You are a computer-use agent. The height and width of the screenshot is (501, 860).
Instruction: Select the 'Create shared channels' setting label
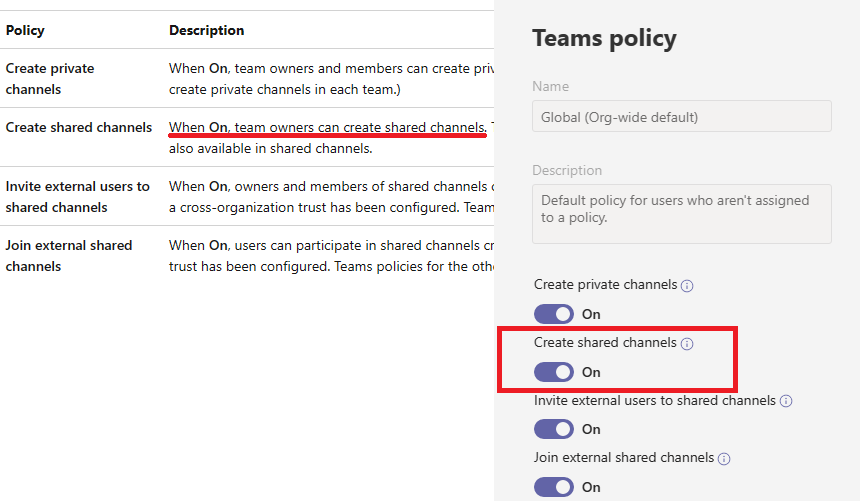tap(606, 342)
